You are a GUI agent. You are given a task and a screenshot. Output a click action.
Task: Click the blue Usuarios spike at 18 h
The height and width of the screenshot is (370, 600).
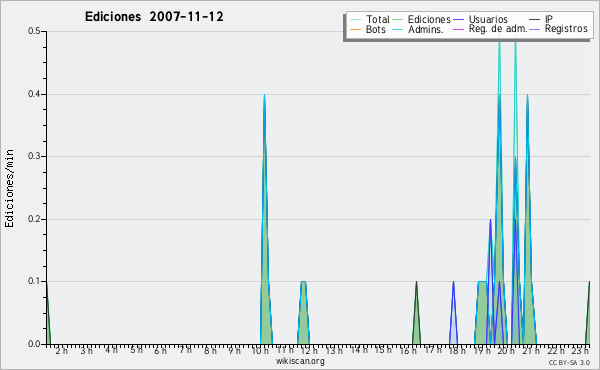(453, 313)
